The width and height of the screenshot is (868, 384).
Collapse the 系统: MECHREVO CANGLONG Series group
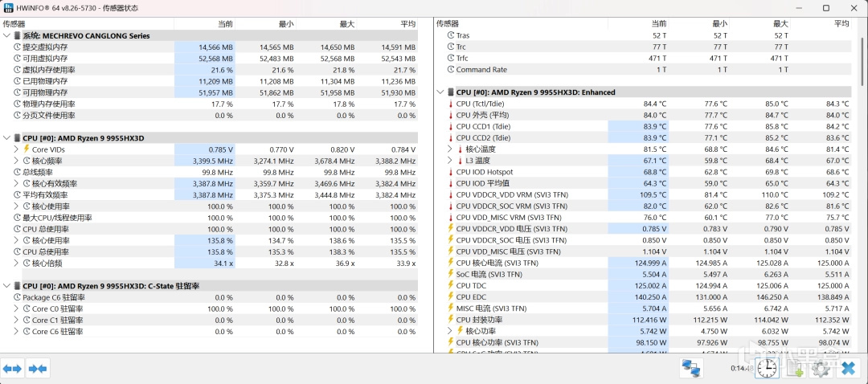[x=6, y=36]
